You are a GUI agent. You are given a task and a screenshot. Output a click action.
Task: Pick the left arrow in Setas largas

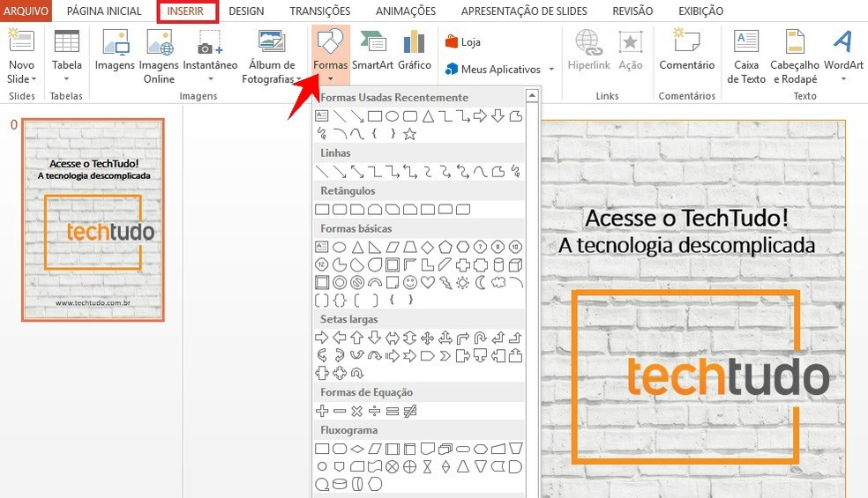340,338
